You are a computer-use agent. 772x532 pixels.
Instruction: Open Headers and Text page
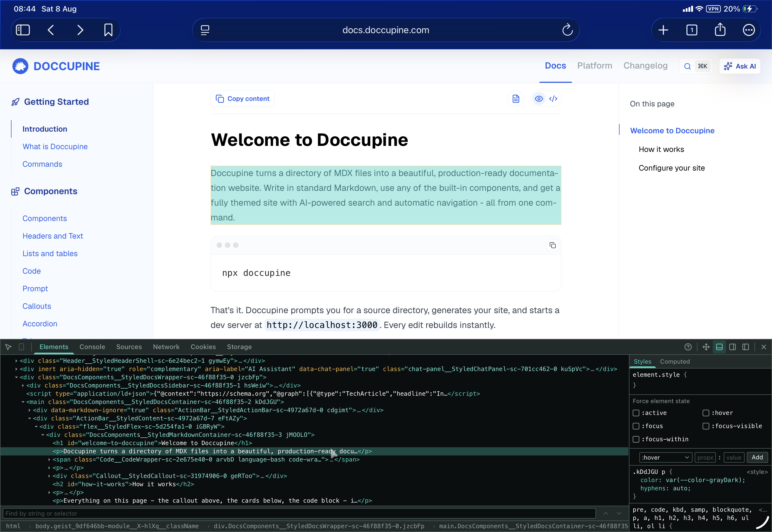click(53, 236)
